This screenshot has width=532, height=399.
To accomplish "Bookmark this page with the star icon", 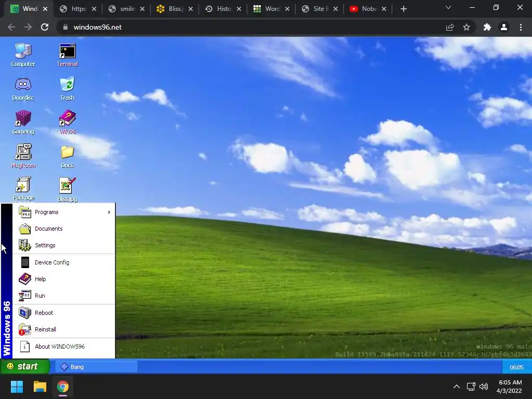I will tap(467, 27).
